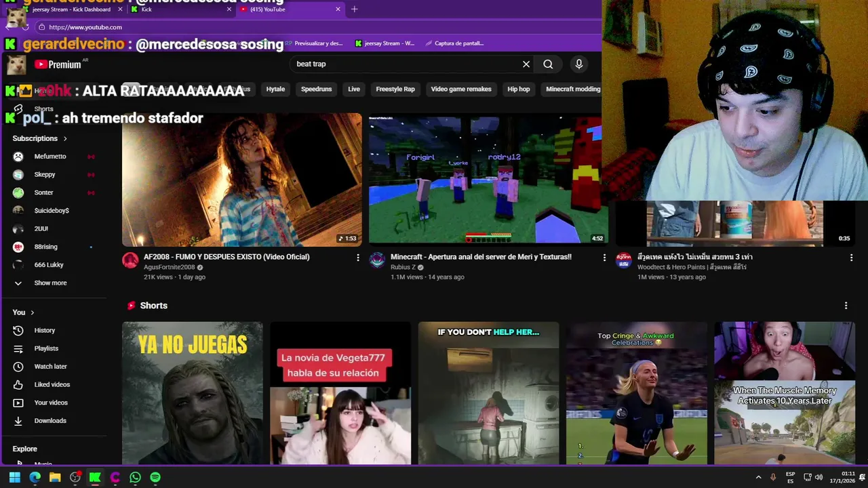Open AgusFortnite2008 channel avatar
The height and width of the screenshot is (488, 868).
pyautogui.click(x=130, y=260)
